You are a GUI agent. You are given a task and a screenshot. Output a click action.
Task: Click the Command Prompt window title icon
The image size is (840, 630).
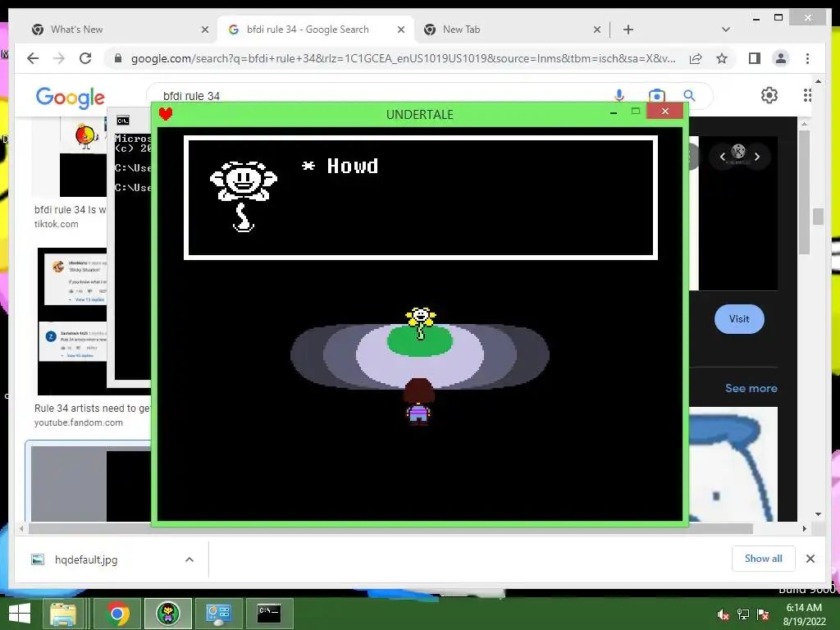point(123,121)
